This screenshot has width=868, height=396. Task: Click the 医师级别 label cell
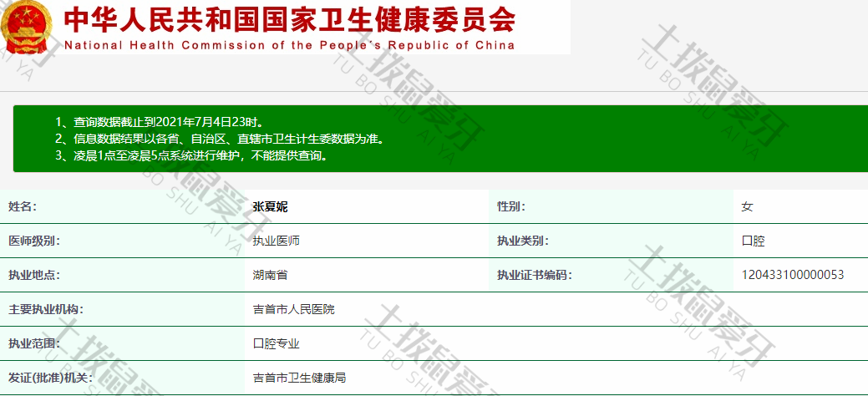33,241
